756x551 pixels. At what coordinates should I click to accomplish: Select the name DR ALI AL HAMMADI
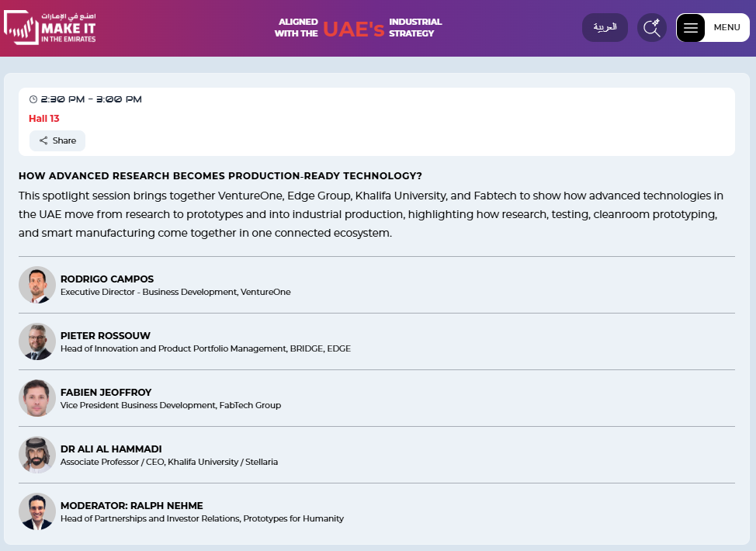coord(111,449)
